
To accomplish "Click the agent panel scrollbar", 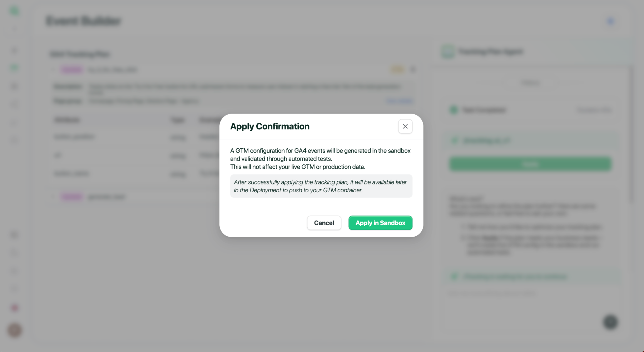I will click(631, 136).
